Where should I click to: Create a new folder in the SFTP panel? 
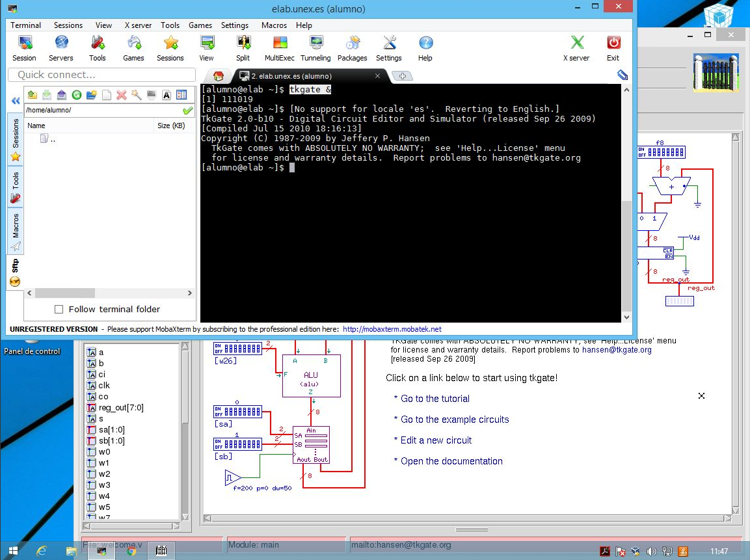coord(92,95)
